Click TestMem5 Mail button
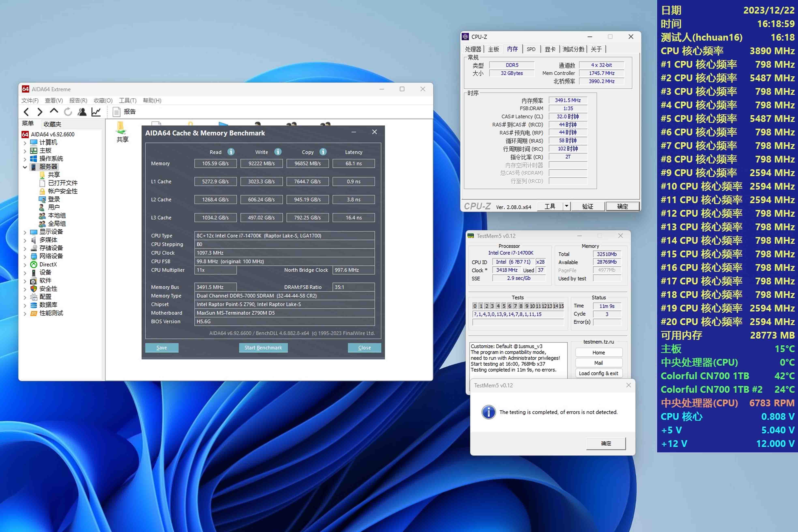The width and height of the screenshot is (798, 532). pyautogui.click(x=598, y=363)
